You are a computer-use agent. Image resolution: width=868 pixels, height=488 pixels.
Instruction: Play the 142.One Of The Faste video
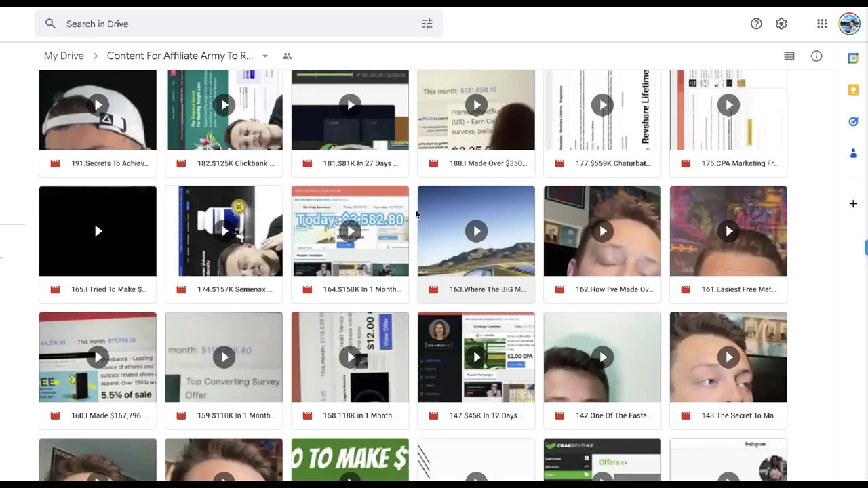point(602,357)
